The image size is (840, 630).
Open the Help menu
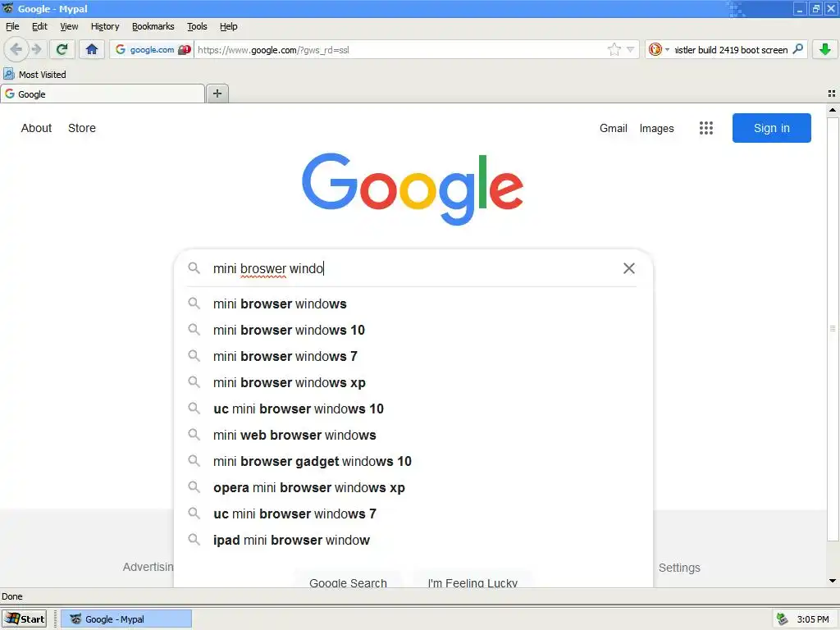pyautogui.click(x=228, y=26)
